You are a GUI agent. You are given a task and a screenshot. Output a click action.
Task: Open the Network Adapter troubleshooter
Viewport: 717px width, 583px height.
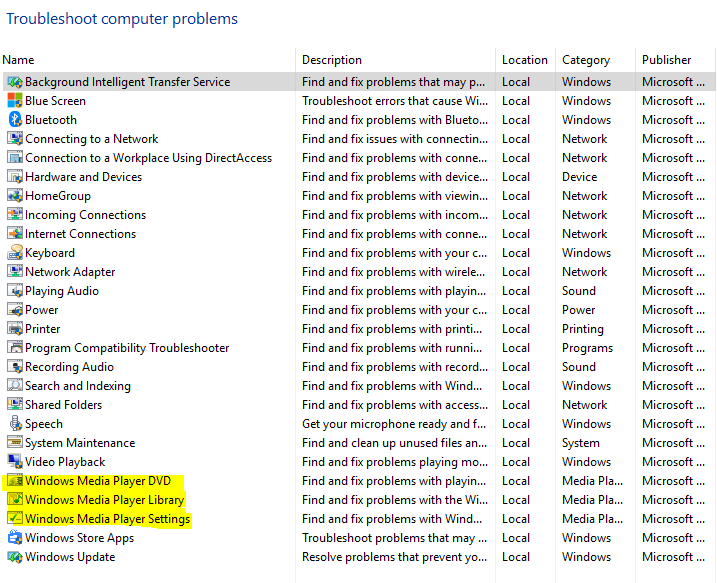click(x=70, y=272)
